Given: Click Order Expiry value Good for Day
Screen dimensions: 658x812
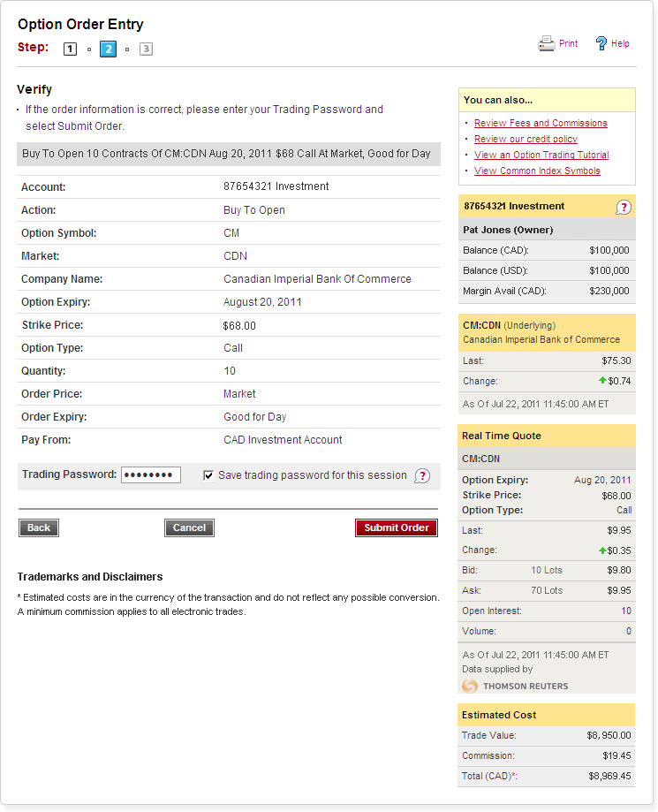Looking at the screenshot, I should pyautogui.click(x=254, y=417).
